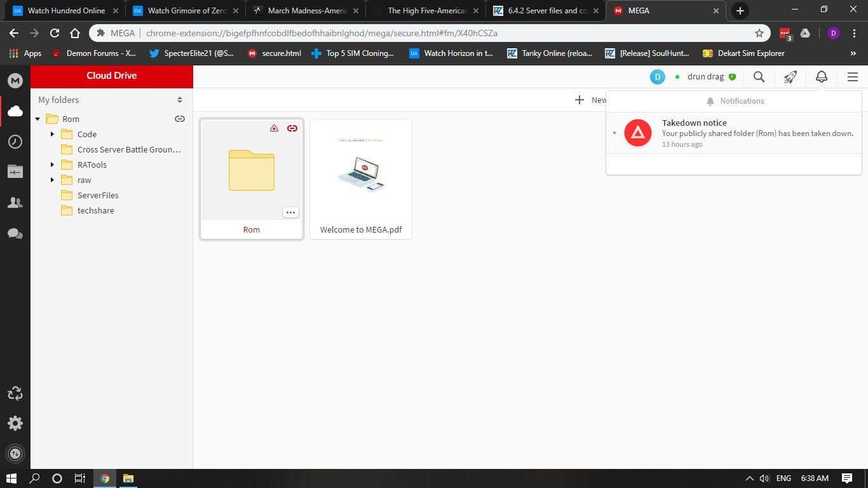Click the Chrome back arrow
The image size is (868, 488).
coord(14,33)
